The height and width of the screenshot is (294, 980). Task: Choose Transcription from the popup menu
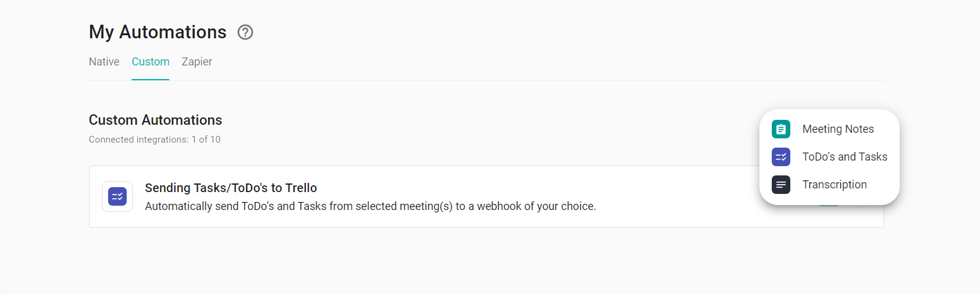[829, 185]
